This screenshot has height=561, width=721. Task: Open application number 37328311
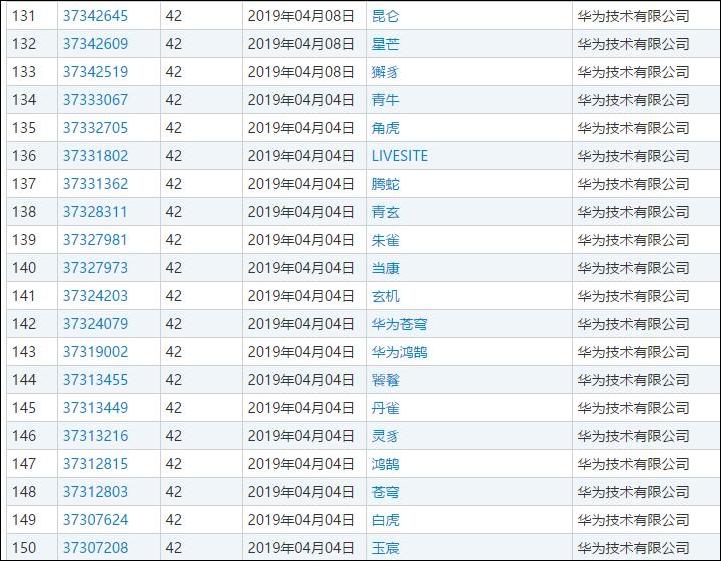(x=95, y=212)
